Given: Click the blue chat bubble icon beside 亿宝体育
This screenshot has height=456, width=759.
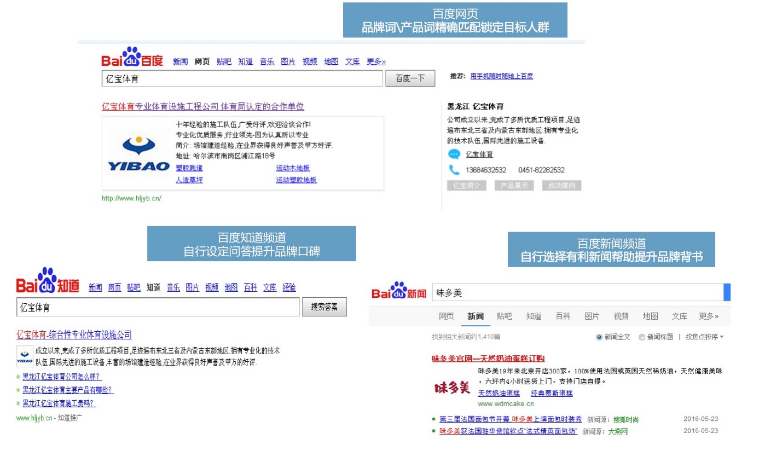Looking at the screenshot, I should [454, 155].
